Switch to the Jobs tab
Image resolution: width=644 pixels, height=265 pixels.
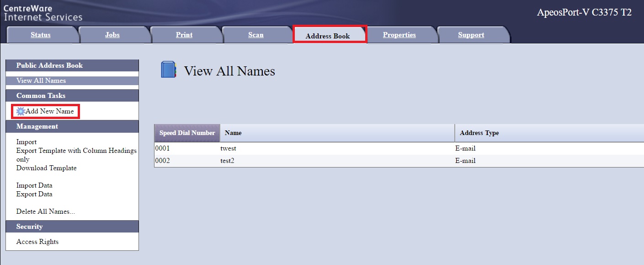coord(112,35)
